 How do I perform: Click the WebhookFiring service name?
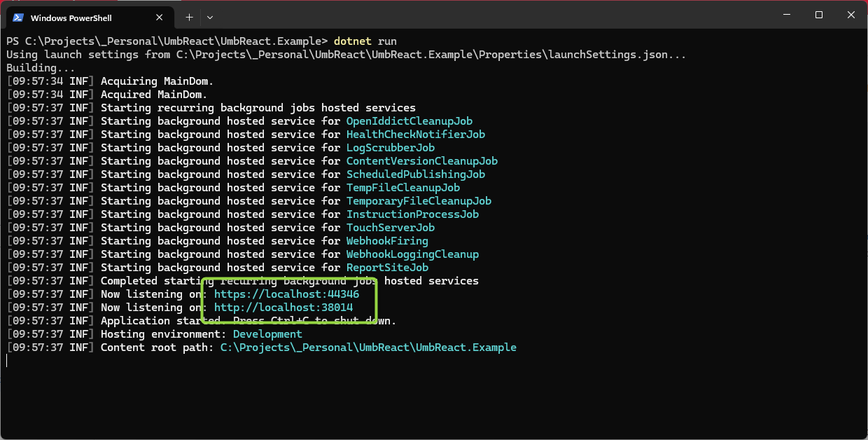pyautogui.click(x=387, y=241)
